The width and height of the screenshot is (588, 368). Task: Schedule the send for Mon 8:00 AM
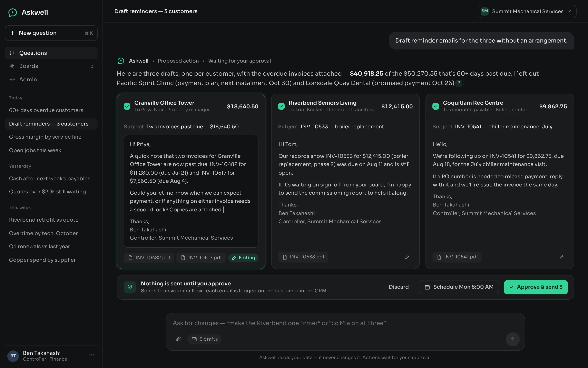point(459,287)
